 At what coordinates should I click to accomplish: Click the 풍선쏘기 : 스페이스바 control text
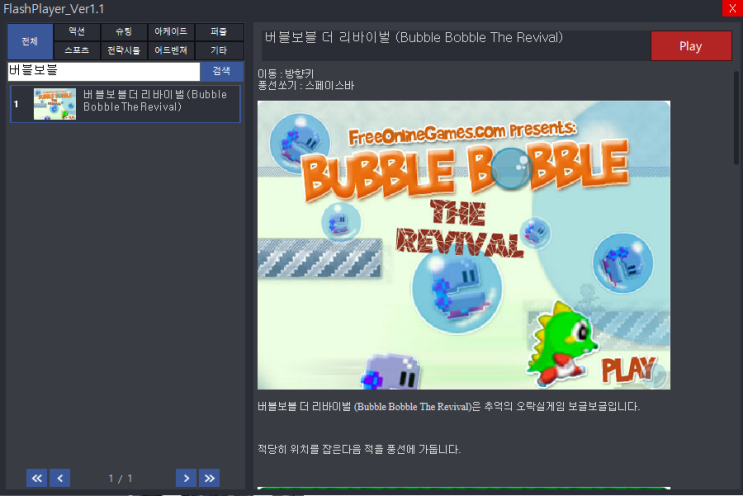pos(306,86)
